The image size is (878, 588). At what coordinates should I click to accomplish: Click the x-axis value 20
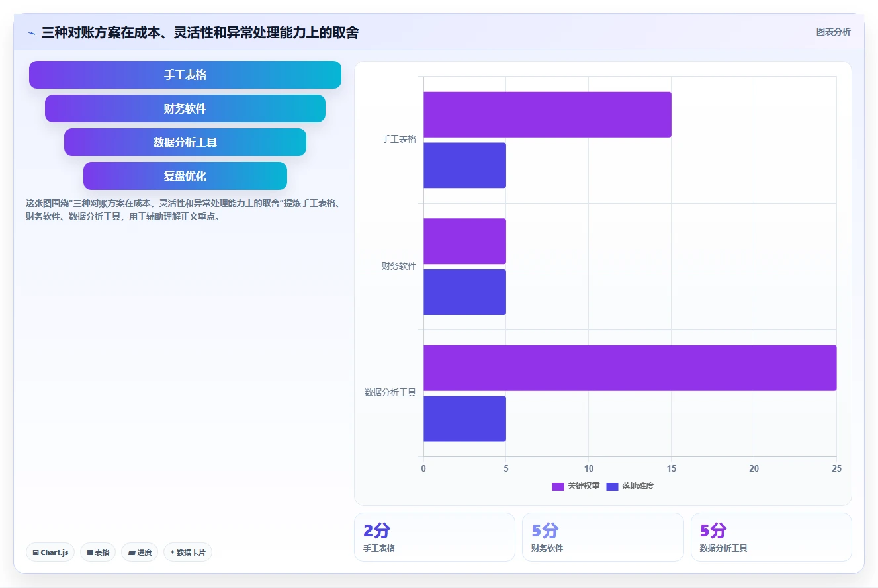[x=754, y=468]
